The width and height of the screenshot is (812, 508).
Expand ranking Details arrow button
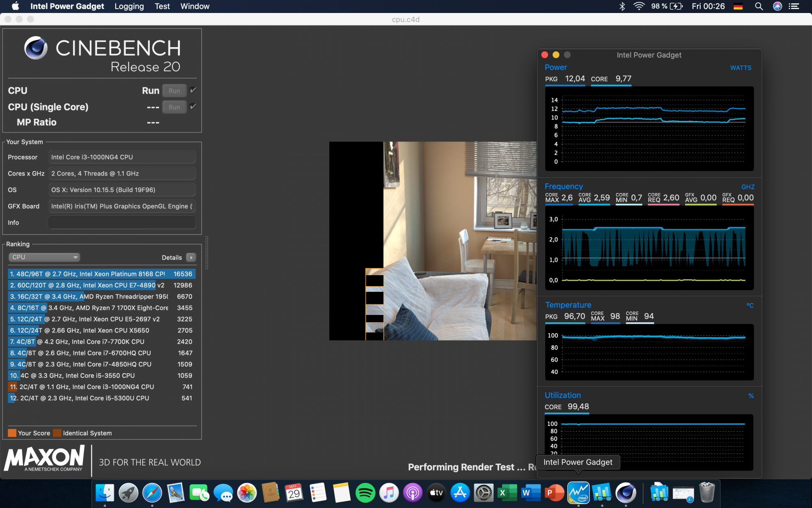click(x=191, y=258)
